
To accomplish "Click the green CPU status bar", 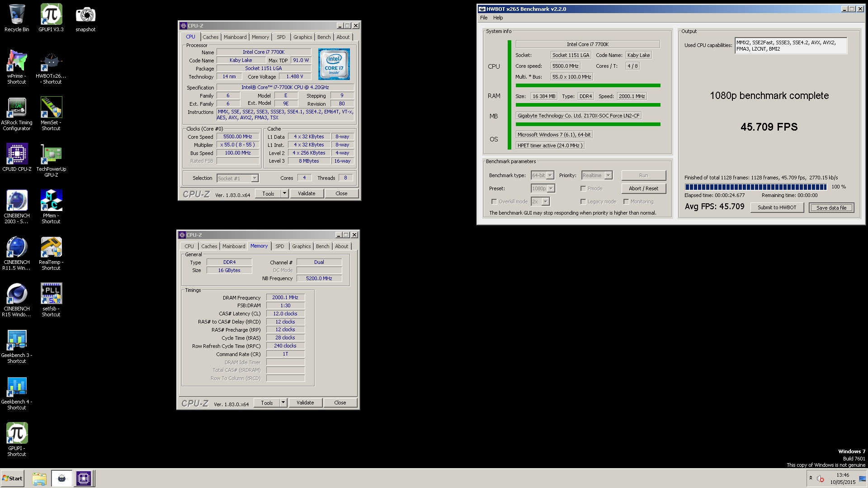I will point(588,85).
